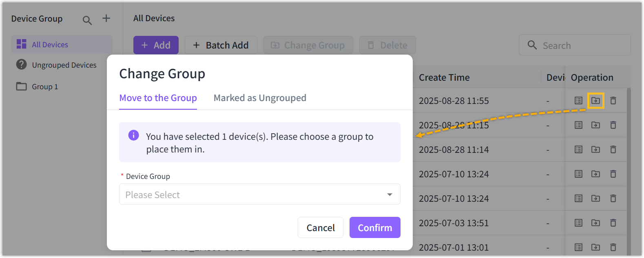Click trash icon for 2025-07-03 13:51 row
Image resolution: width=644 pixels, height=258 pixels.
(613, 223)
